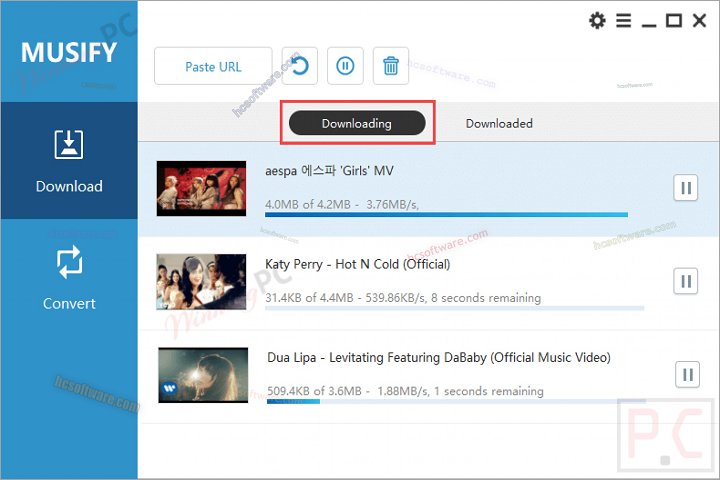Click the trash delete icon
This screenshot has width=720, height=480.
[391, 67]
